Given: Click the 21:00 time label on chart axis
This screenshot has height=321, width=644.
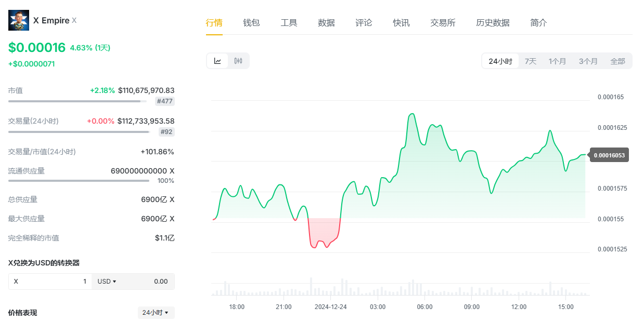Looking at the screenshot, I should [284, 307].
